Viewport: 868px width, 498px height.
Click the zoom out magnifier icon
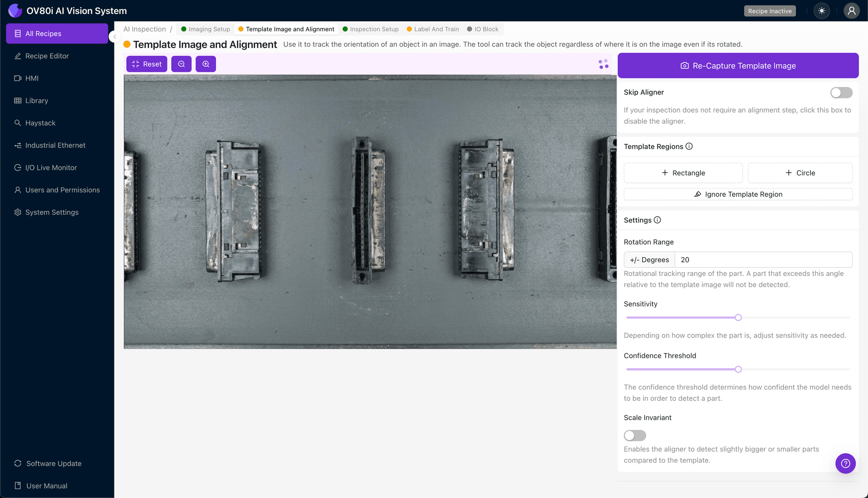point(181,64)
